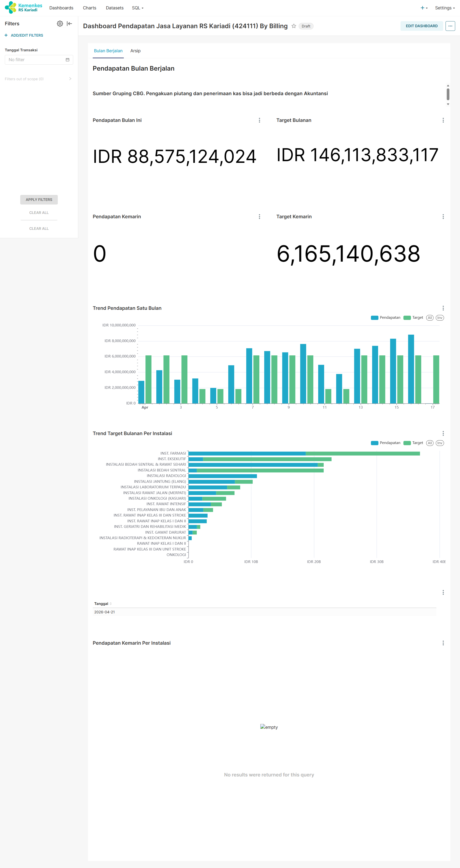Open Pendapatan Kemarin Per Instalasi chart menu

coord(443,643)
